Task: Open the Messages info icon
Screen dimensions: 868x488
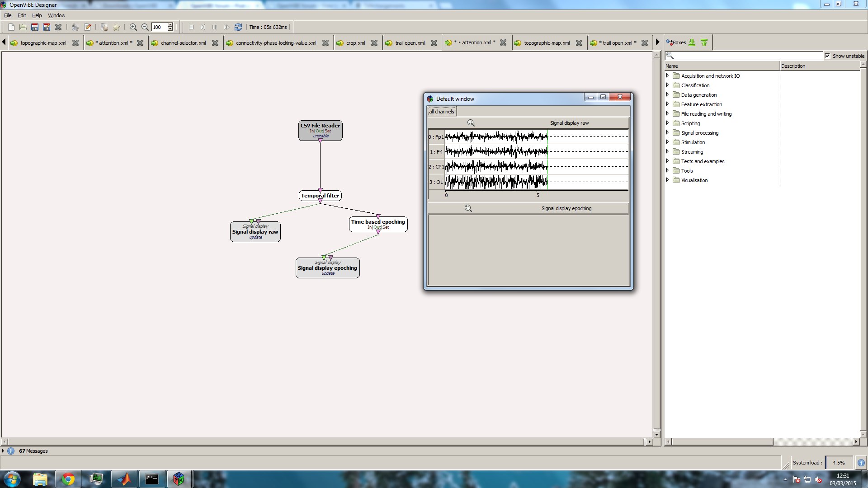Action: [x=11, y=451]
